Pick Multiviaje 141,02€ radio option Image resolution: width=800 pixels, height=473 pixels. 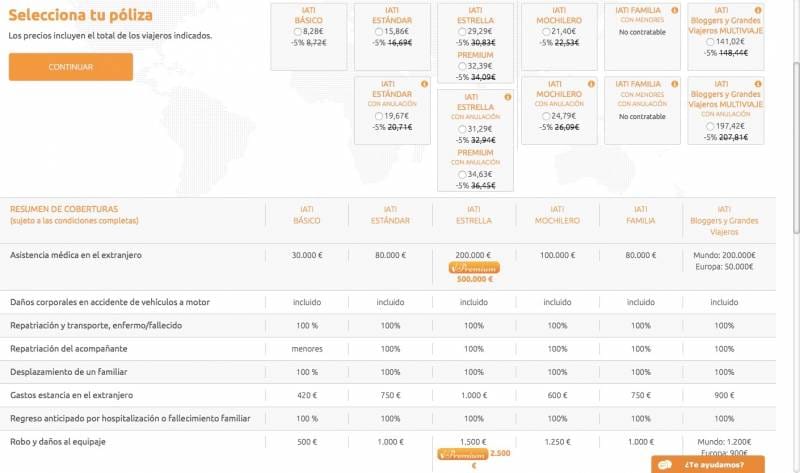point(710,42)
